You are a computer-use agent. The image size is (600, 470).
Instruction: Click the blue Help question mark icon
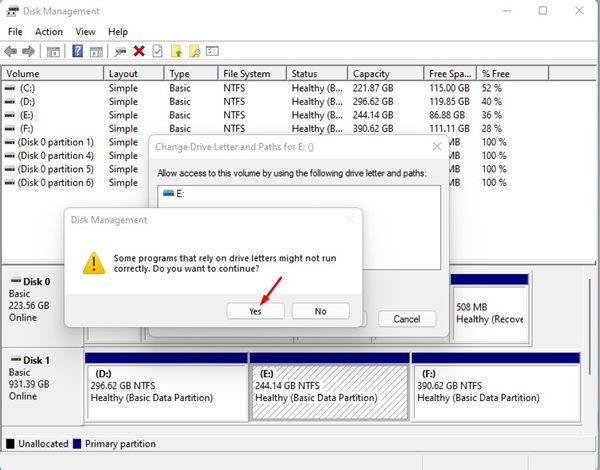pyautogui.click(x=77, y=51)
